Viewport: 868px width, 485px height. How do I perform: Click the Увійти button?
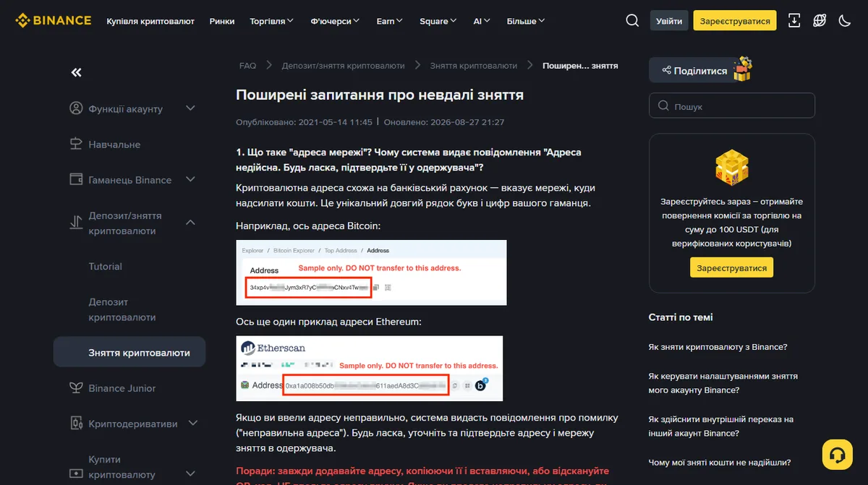click(669, 21)
